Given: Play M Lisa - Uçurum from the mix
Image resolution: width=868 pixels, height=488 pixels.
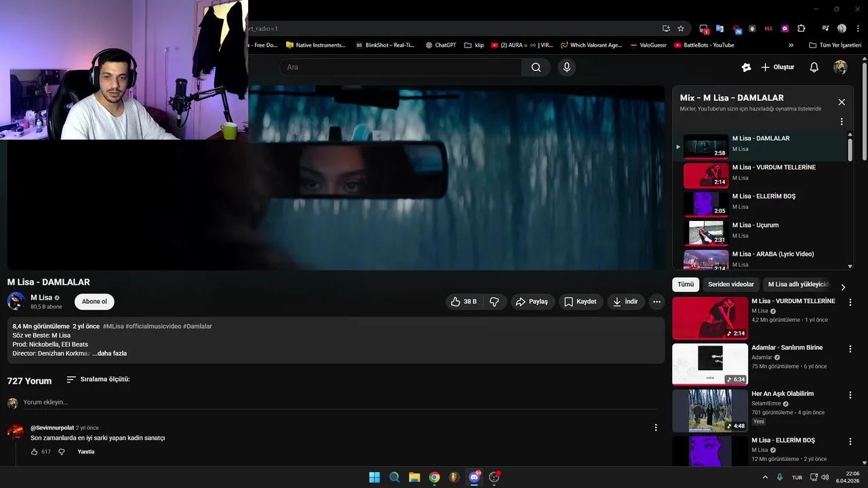Looking at the screenshot, I should [759, 232].
